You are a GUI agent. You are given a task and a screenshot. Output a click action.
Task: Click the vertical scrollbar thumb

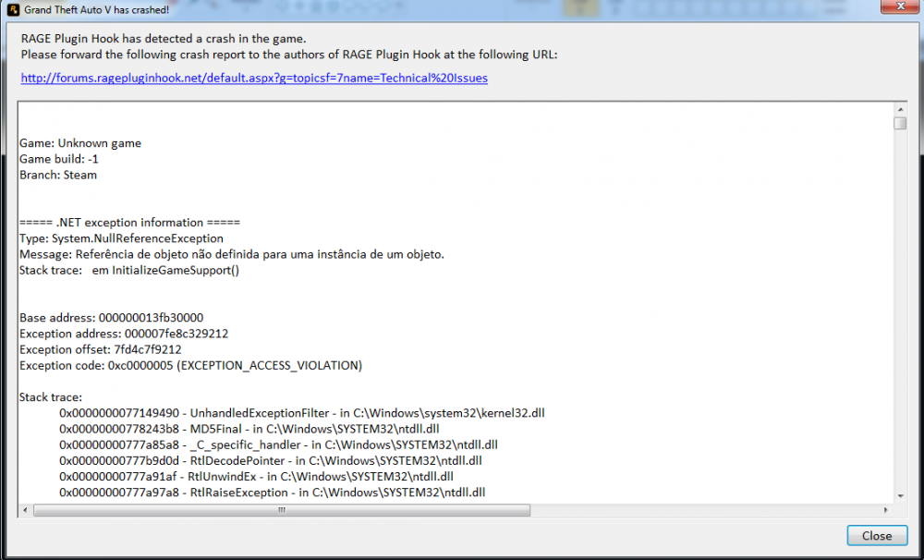coord(900,123)
